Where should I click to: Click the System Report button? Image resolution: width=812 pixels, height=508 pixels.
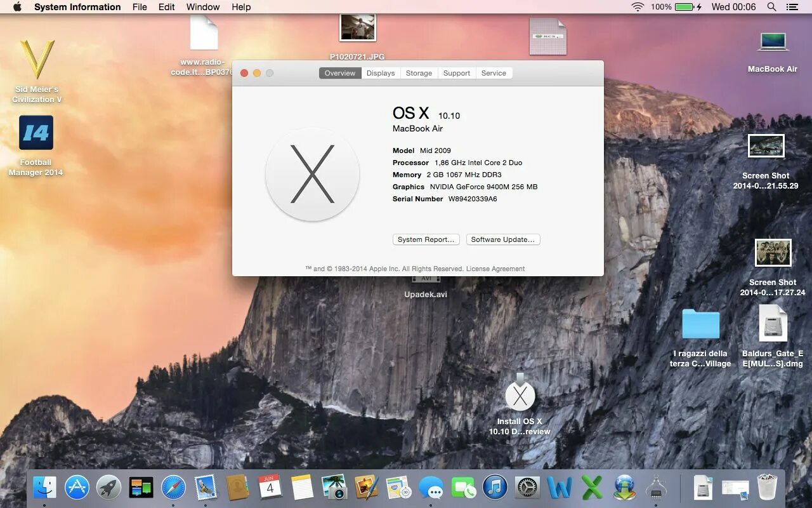click(426, 239)
